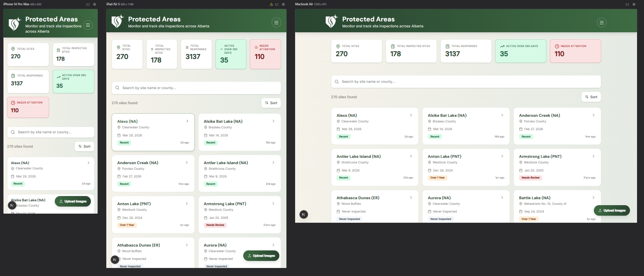Open hamburger menu in iPad Air 5 view
The image size is (644, 276).
pos(277,22)
